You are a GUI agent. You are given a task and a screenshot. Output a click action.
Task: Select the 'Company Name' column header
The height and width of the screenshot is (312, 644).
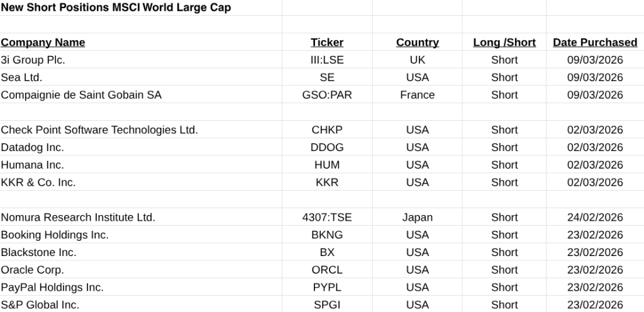43,42
